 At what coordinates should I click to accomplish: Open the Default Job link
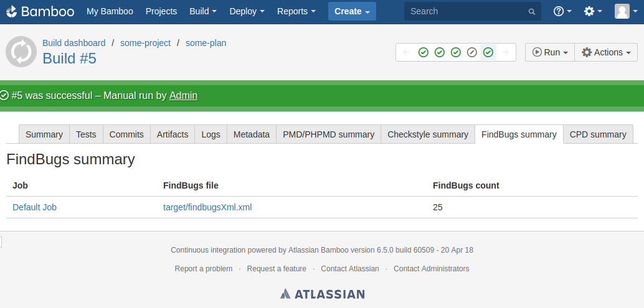(x=34, y=207)
